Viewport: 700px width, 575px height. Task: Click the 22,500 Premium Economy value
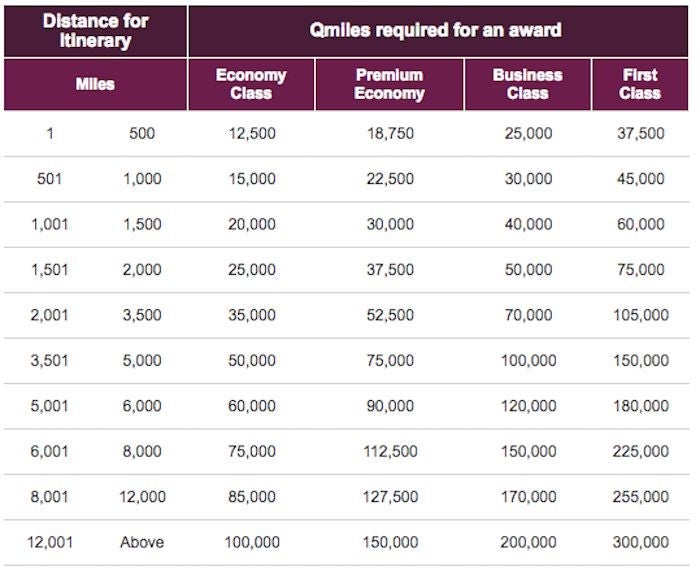(x=390, y=179)
